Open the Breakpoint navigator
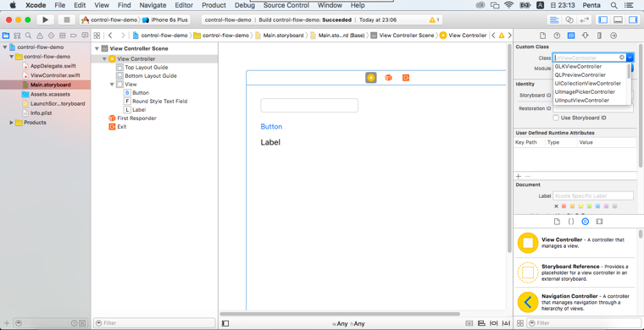Screen dimensions: 644x330 (74, 36)
